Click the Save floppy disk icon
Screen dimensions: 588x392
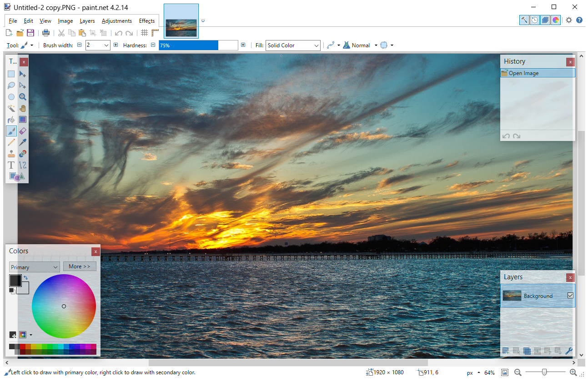pyautogui.click(x=30, y=33)
